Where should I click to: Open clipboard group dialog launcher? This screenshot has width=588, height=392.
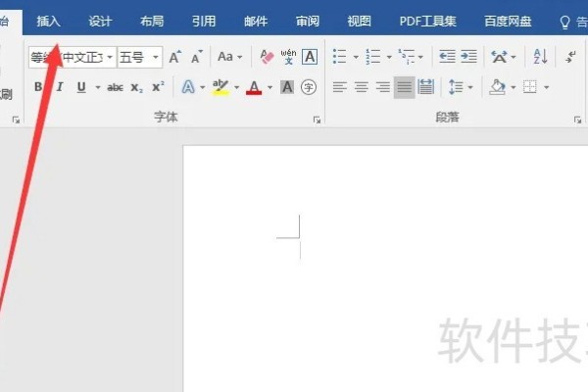pos(16,120)
